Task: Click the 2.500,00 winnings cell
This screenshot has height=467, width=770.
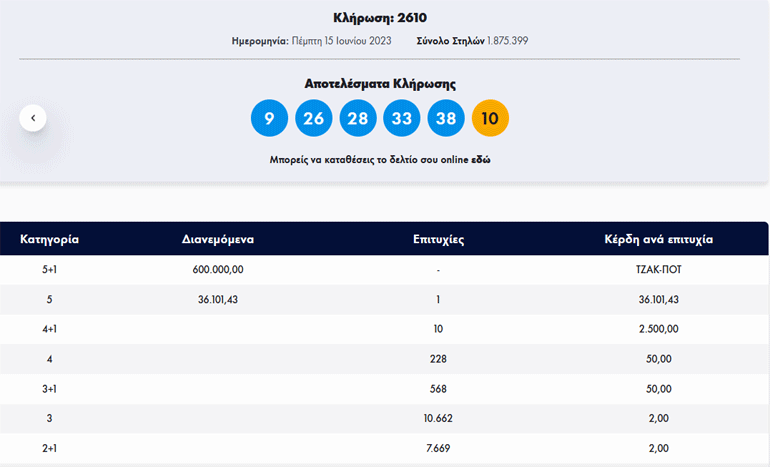Action: (658, 329)
